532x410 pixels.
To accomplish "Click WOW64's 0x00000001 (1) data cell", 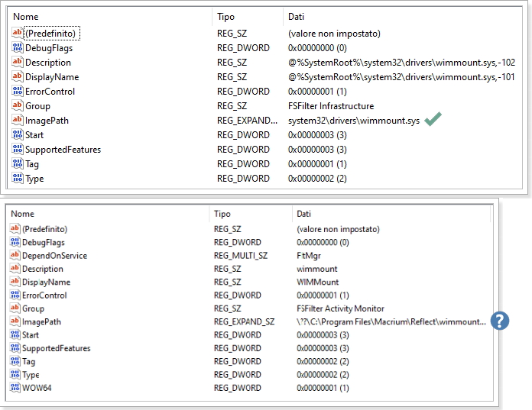I will 323,388.
